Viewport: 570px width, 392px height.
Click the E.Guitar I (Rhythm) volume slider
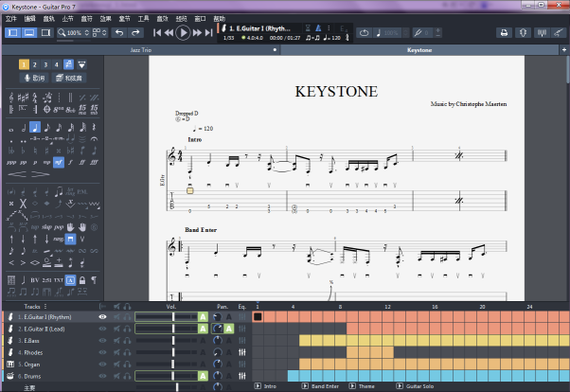click(172, 316)
